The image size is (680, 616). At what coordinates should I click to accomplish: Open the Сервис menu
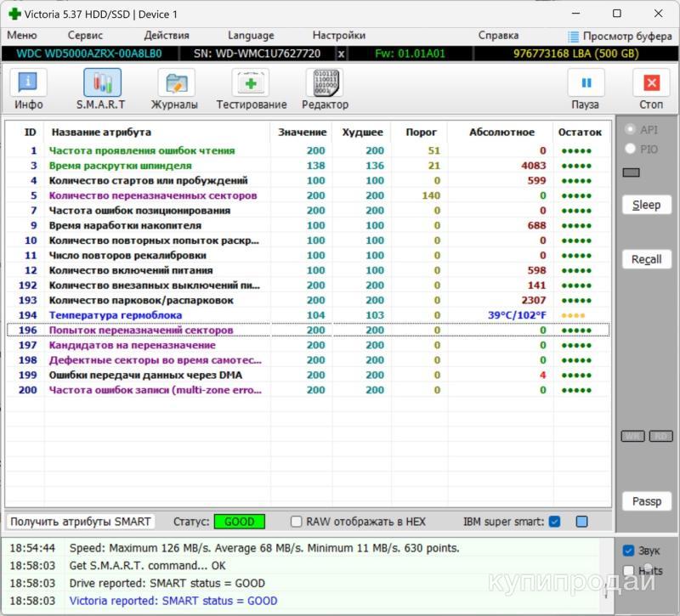click(85, 36)
